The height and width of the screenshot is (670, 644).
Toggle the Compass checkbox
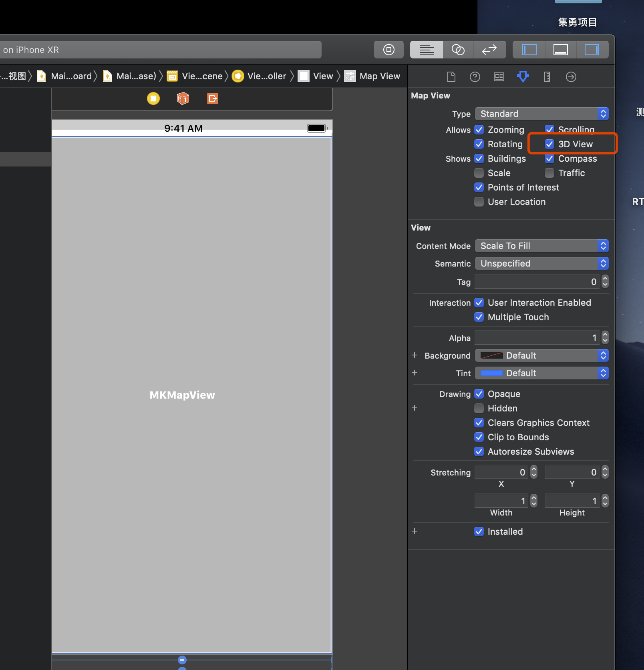coord(549,158)
